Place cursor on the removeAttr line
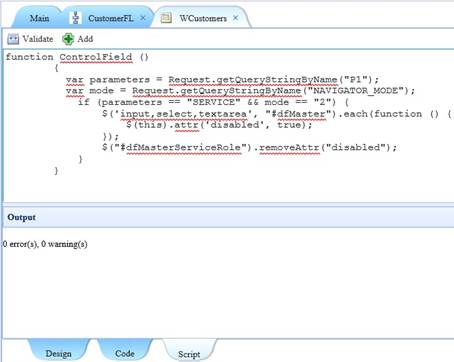This screenshot has height=362, width=454. (x=250, y=147)
